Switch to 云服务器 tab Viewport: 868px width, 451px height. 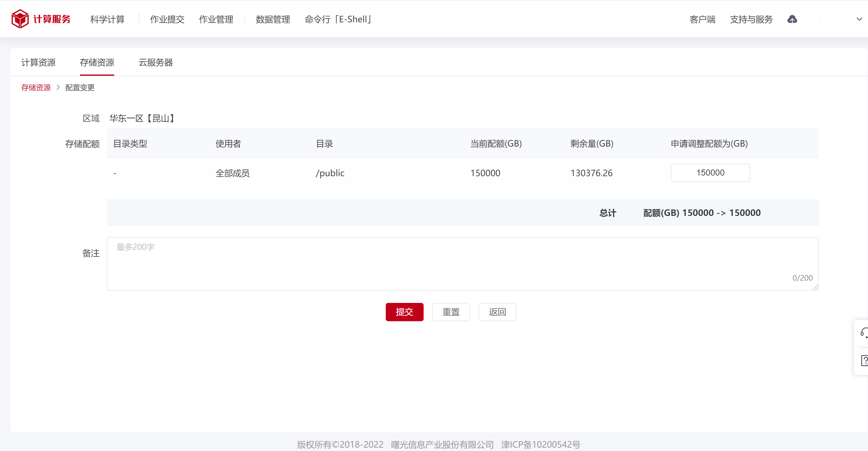coord(156,62)
